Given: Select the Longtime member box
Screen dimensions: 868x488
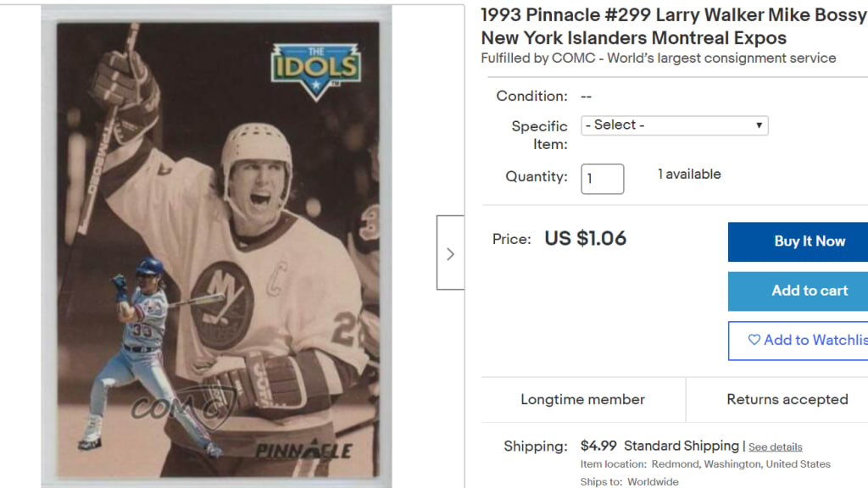Looking at the screenshot, I should pyautogui.click(x=582, y=400).
